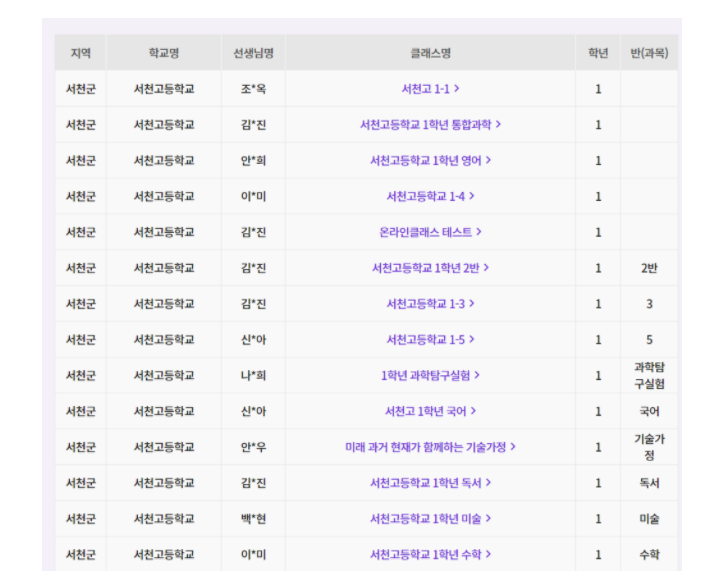Open 미래 과거 현재가 함께하는 기술가정 class

(x=430, y=447)
